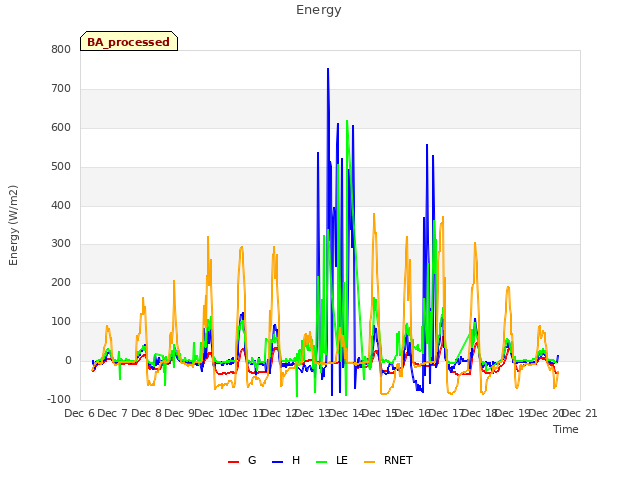Click the Dec 13 x-axis date label
This screenshot has width=640, height=480.
[312, 413]
